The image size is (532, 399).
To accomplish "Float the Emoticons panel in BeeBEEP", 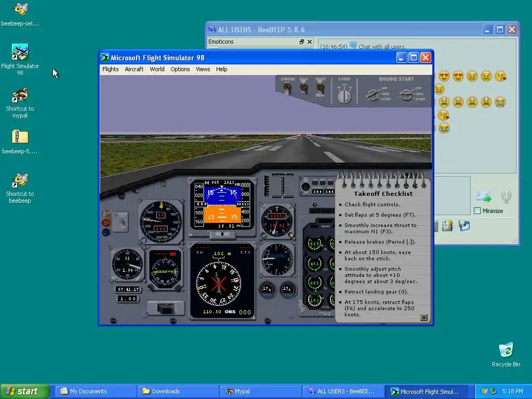I will [302, 42].
